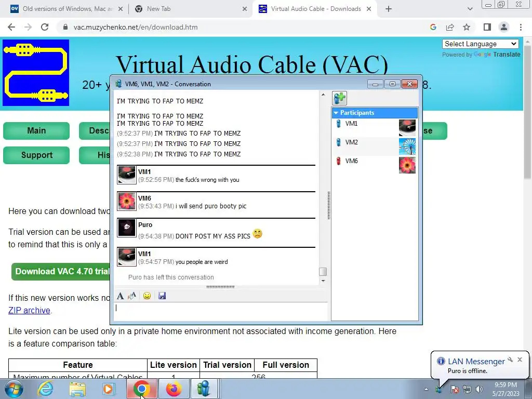Click the 'you people are weird' message

(x=202, y=262)
